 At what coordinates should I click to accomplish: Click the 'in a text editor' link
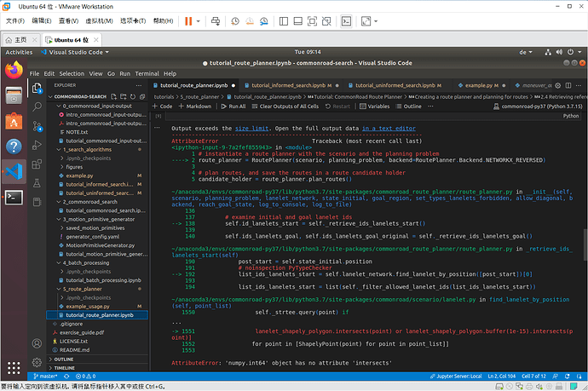(388, 128)
